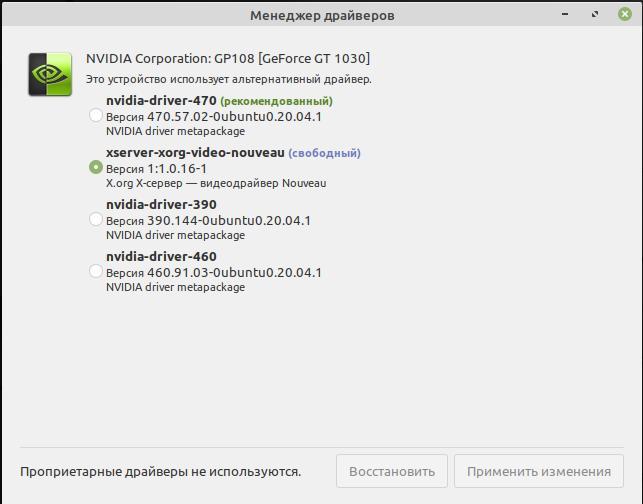Click the nvidia-driver-470 driver name label
Image resolution: width=643 pixels, height=504 pixels.
point(161,101)
